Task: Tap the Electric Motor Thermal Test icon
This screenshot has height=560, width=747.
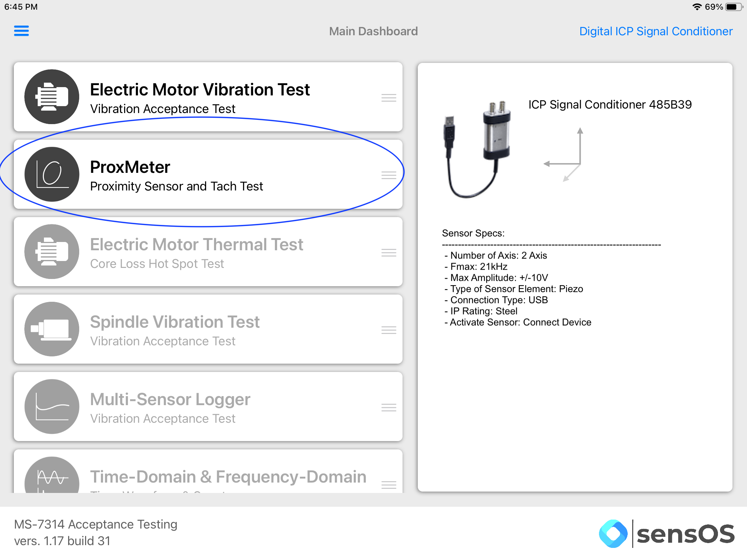Action: (52, 252)
